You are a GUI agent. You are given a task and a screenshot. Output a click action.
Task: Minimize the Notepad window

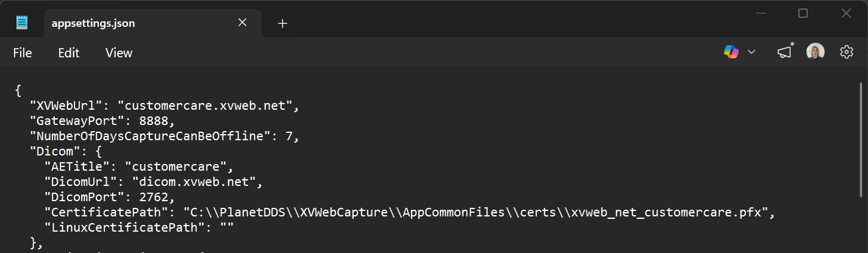point(760,13)
